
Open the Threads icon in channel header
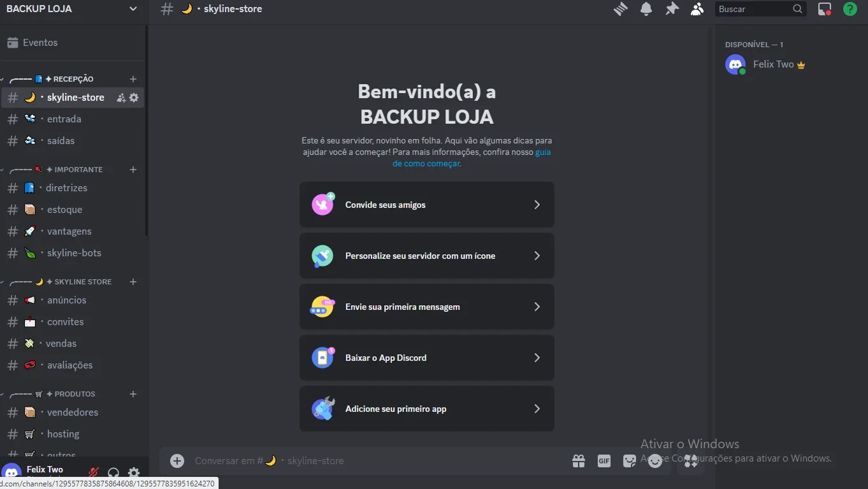tap(620, 9)
